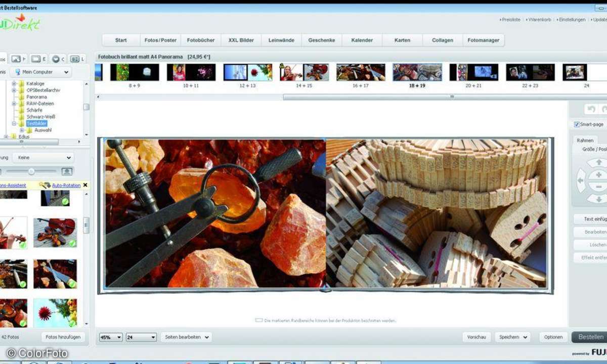This screenshot has width=607, height=364.
Task: Close the Auto-Rotation assistant bar
Action: [x=85, y=186]
